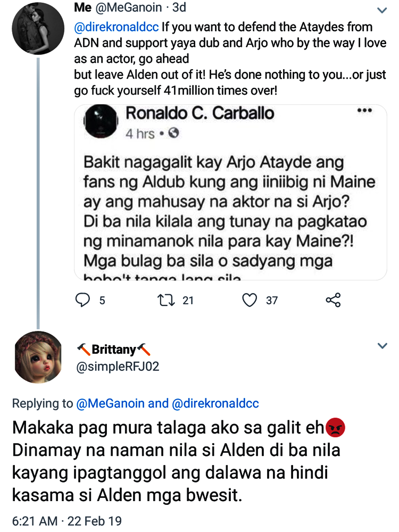
Task: Click the reply speech bubble icon
Action: click(x=82, y=301)
